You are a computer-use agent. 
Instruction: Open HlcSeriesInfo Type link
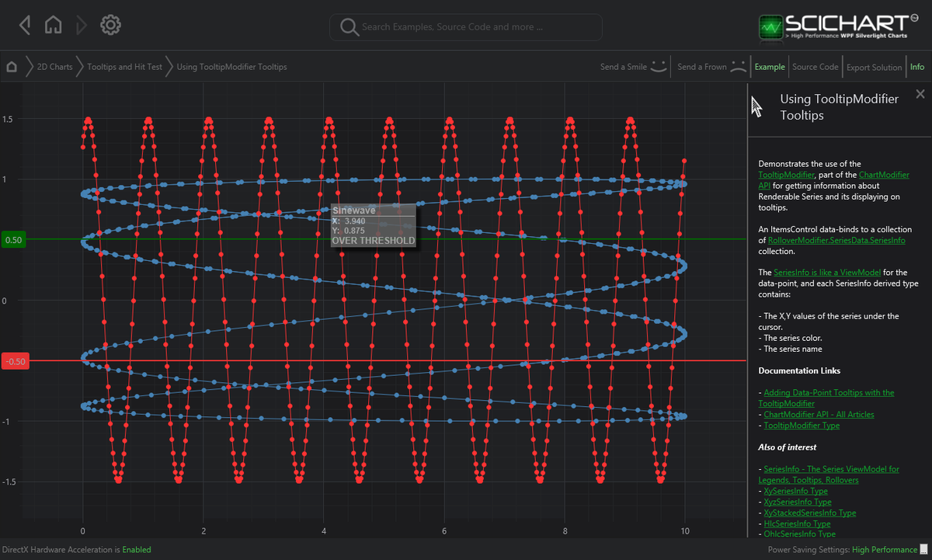(797, 523)
